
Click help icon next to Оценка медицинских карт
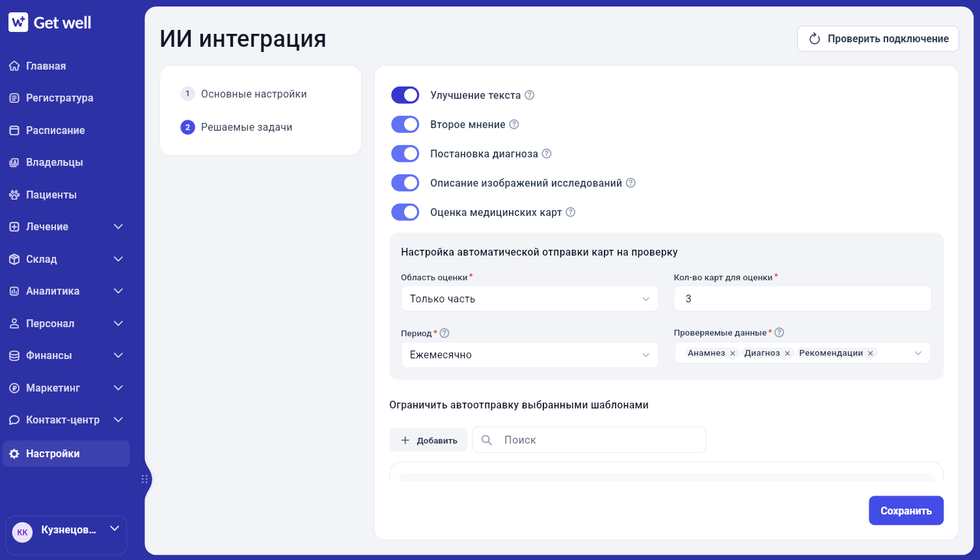[x=571, y=212]
